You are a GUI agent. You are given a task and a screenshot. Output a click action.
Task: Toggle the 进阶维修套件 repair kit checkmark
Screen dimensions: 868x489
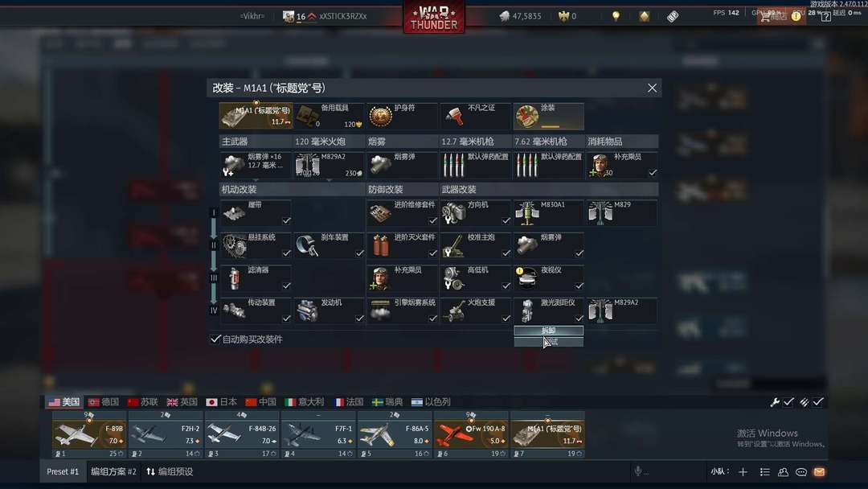433,220
